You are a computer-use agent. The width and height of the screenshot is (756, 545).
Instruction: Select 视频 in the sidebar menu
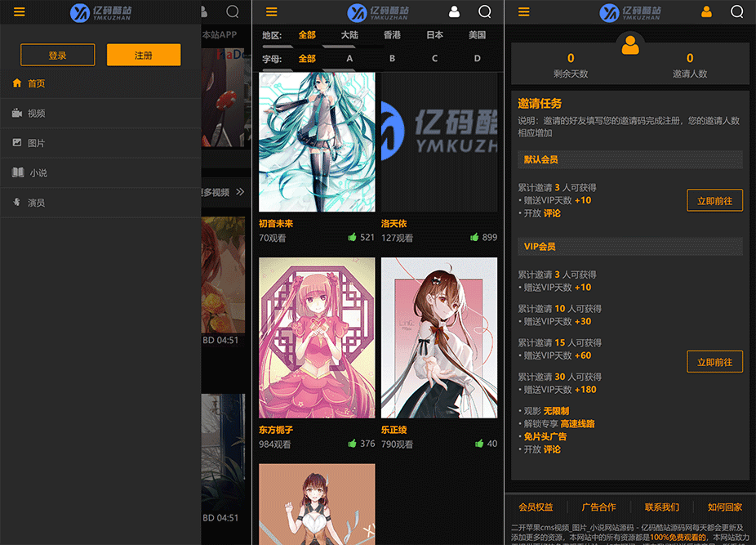pyautogui.click(x=100, y=114)
